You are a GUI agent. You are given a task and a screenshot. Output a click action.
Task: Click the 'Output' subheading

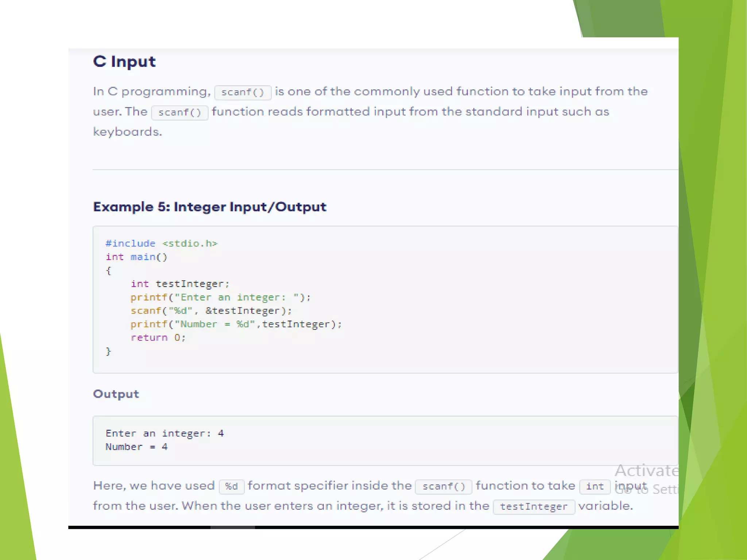(x=116, y=394)
